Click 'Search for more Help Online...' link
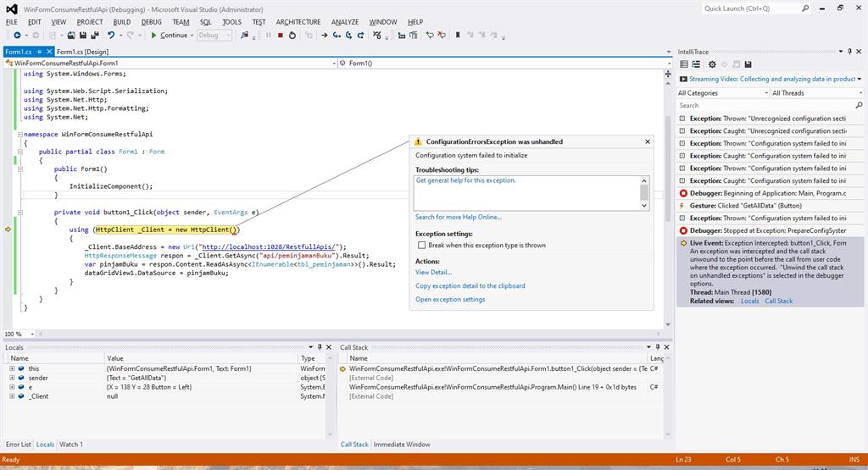868x470 pixels. click(x=459, y=217)
